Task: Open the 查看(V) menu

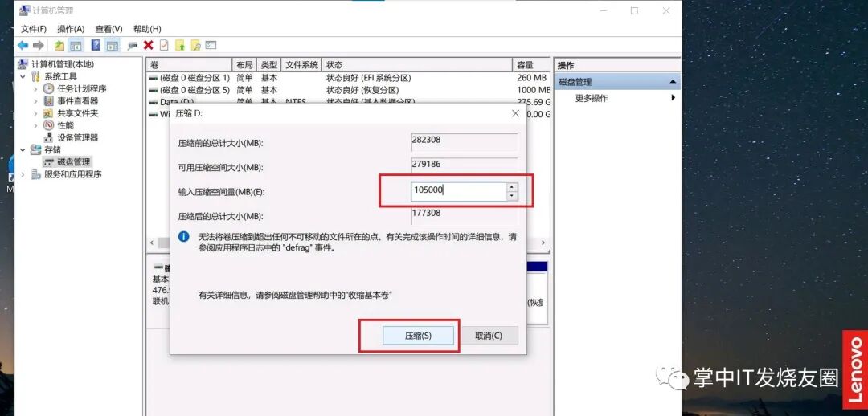Action: (108, 29)
